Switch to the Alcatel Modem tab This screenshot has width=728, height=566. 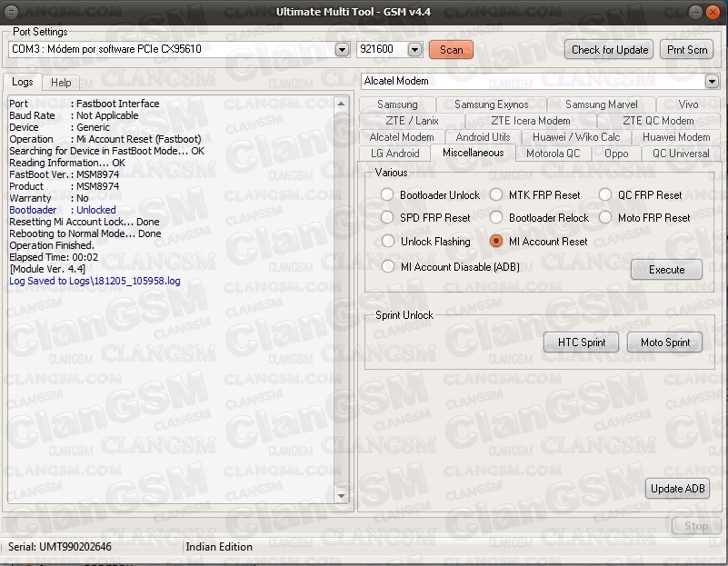pos(402,137)
